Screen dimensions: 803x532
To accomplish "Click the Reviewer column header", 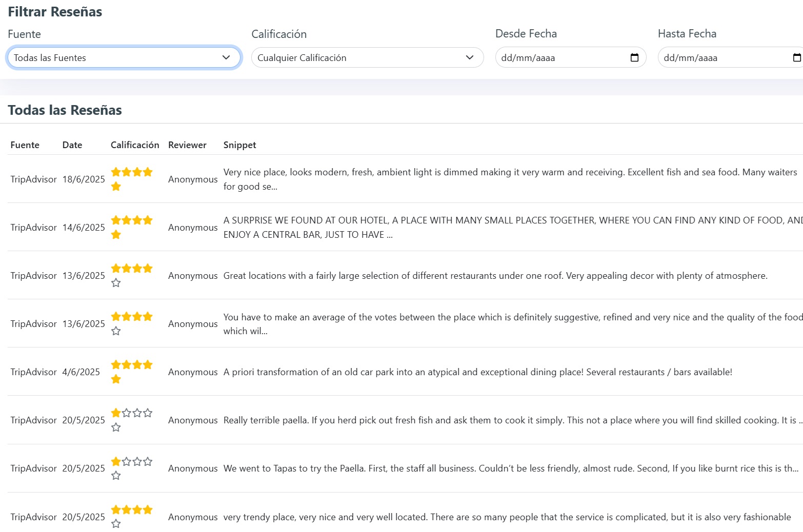I will pos(187,145).
